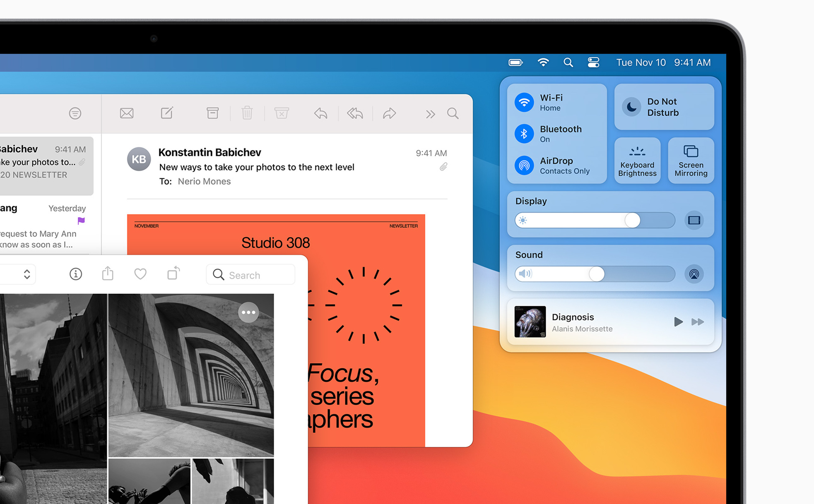Mark the message as junk

pos(282,113)
